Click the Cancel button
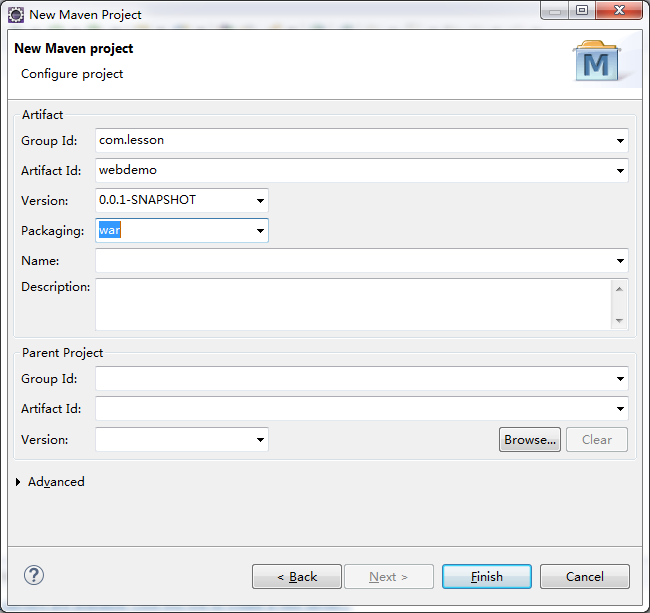 point(585,577)
